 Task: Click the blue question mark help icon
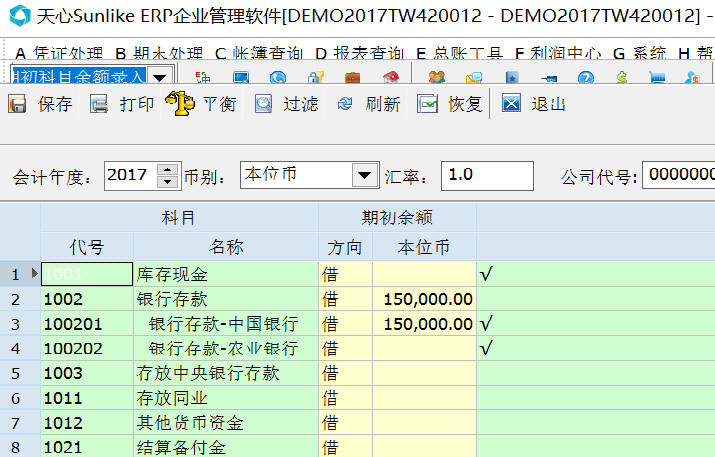[x=585, y=78]
